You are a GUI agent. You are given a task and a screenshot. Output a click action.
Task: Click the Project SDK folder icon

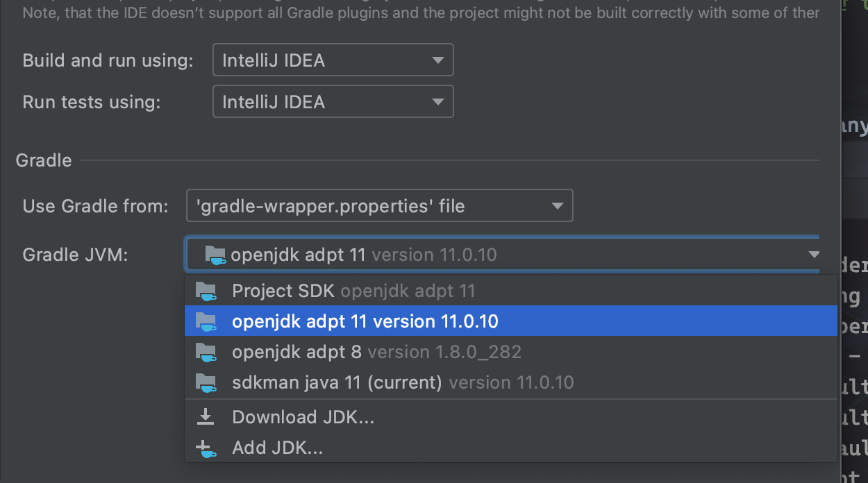coord(206,291)
